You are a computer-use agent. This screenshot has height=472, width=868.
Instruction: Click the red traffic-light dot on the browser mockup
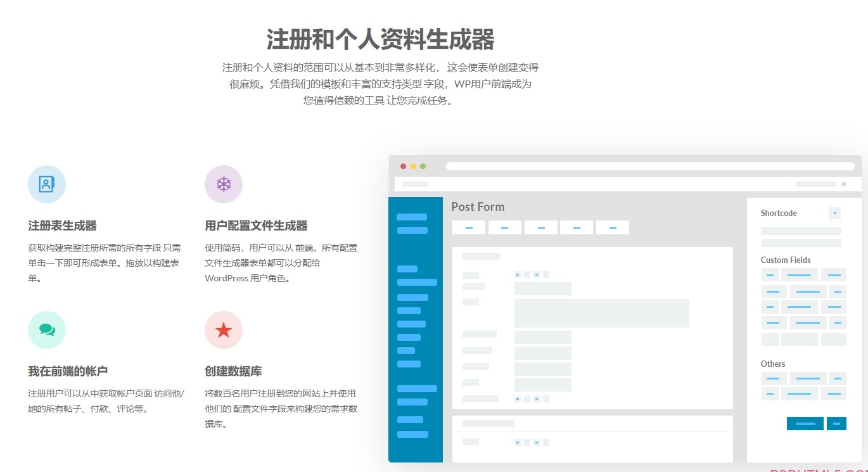click(404, 166)
